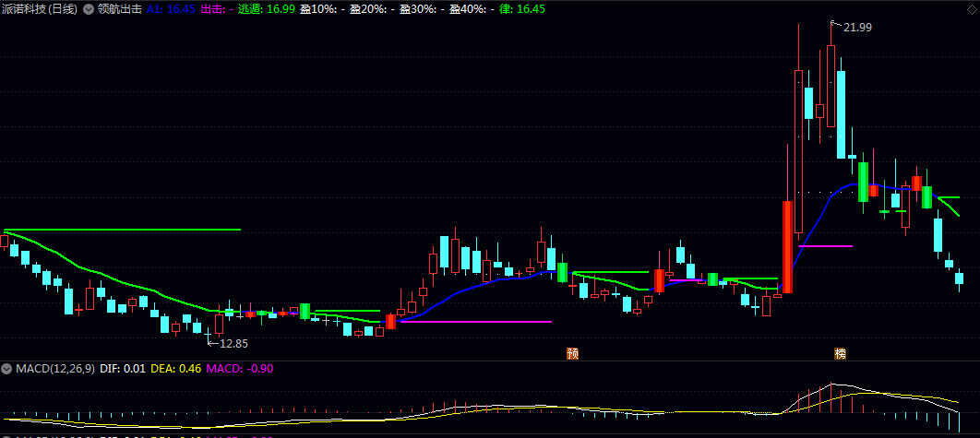Click the green 逃遁: 16.99 value

click(x=267, y=9)
